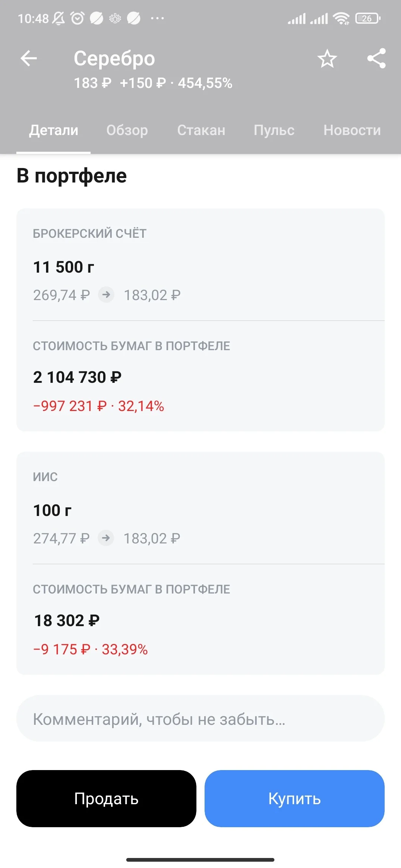
Task: Open the Стакан tab
Action: pos(201,130)
